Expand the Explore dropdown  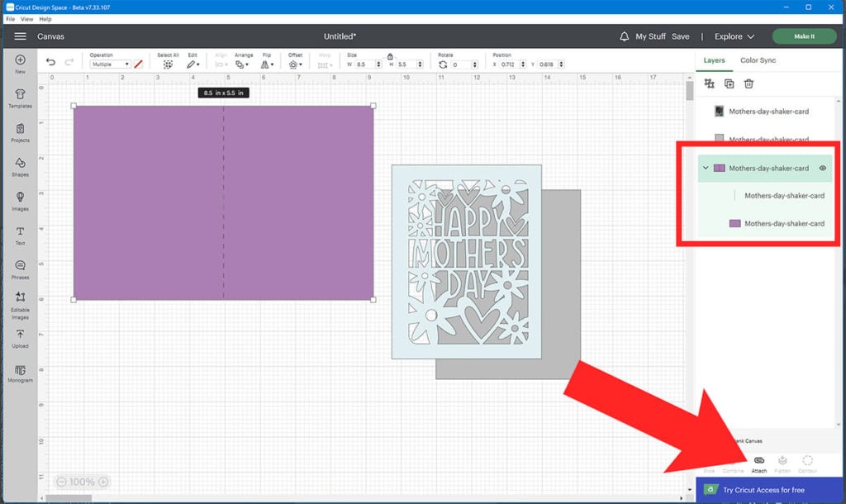[734, 36]
